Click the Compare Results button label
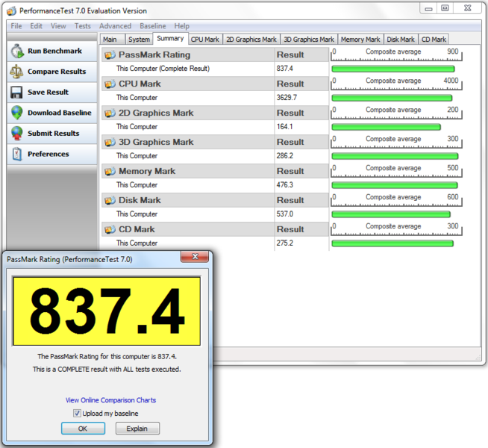The image size is (488, 448). [57, 72]
